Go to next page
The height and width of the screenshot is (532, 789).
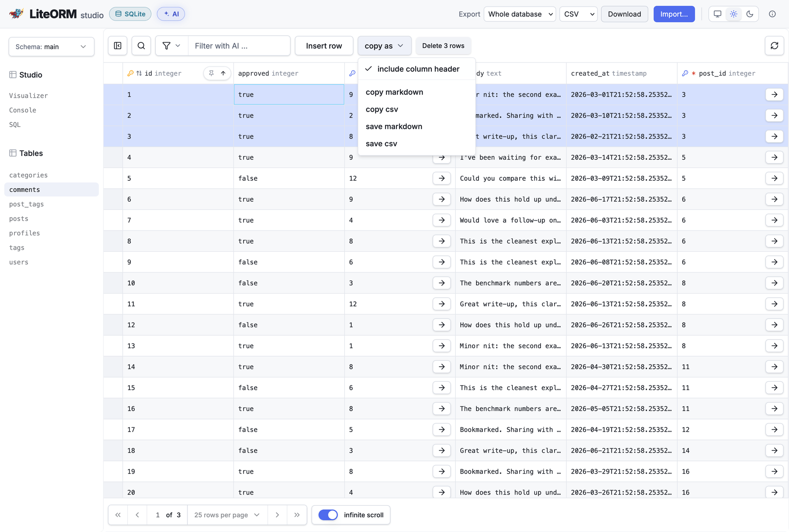coord(277,515)
